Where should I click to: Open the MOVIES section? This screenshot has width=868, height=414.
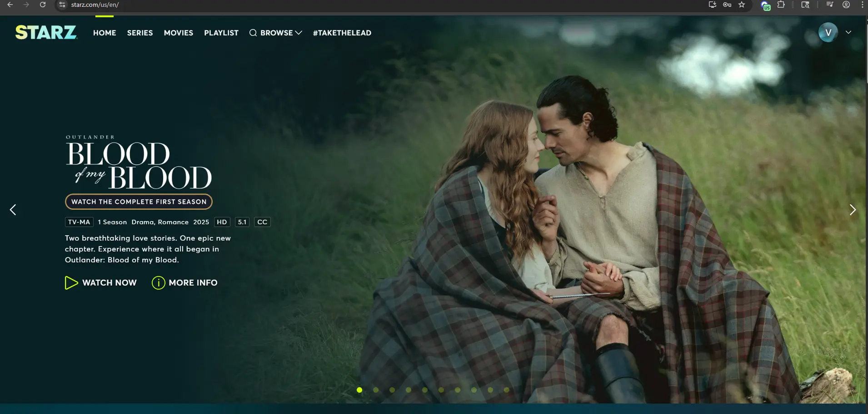click(179, 33)
